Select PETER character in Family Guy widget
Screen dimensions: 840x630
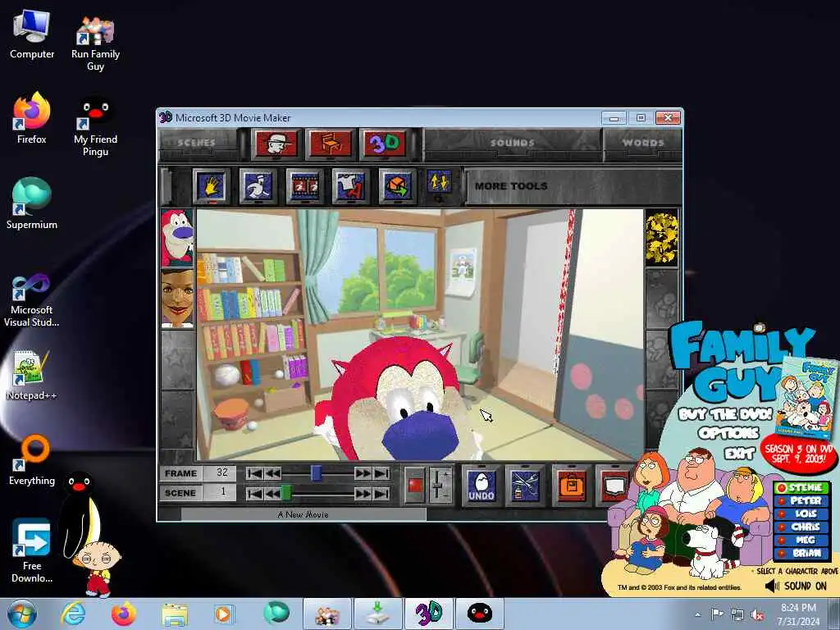click(x=801, y=501)
